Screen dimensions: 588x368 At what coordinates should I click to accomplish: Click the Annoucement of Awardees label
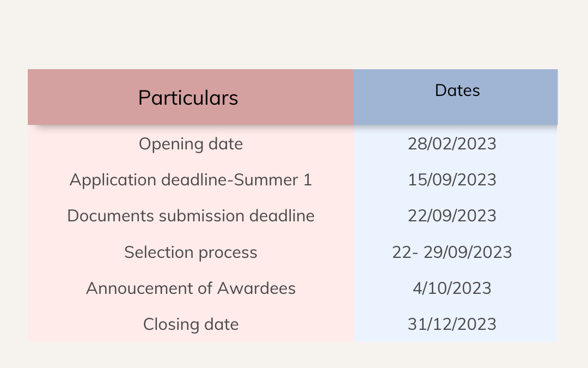coord(191,288)
